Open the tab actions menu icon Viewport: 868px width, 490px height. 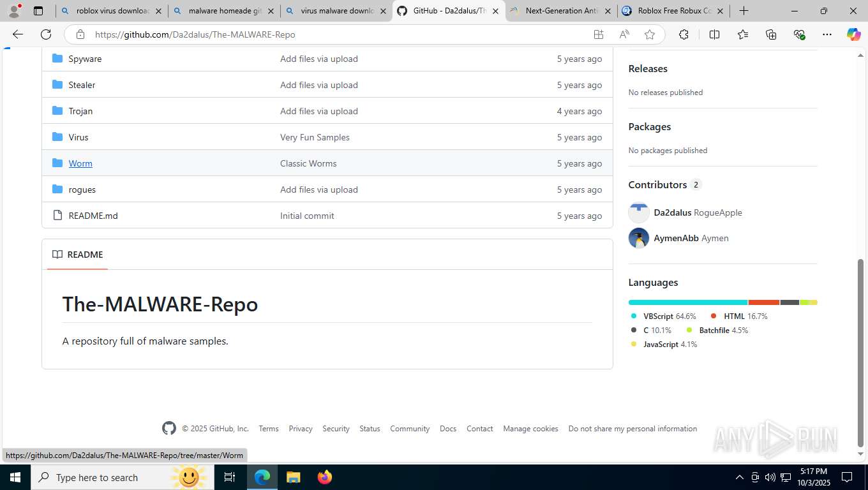[x=38, y=11]
